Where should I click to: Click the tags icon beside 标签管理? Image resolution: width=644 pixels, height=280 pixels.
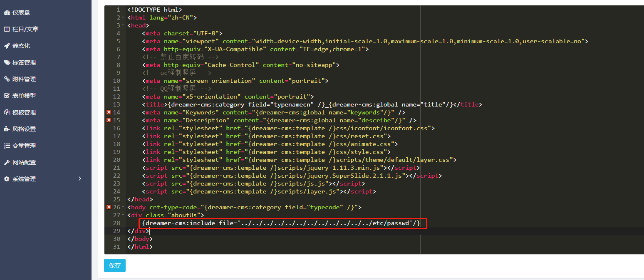click(x=7, y=62)
